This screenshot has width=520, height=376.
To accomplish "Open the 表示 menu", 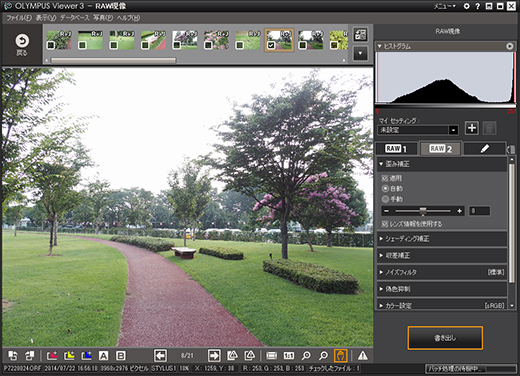I will tap(46, 18).
